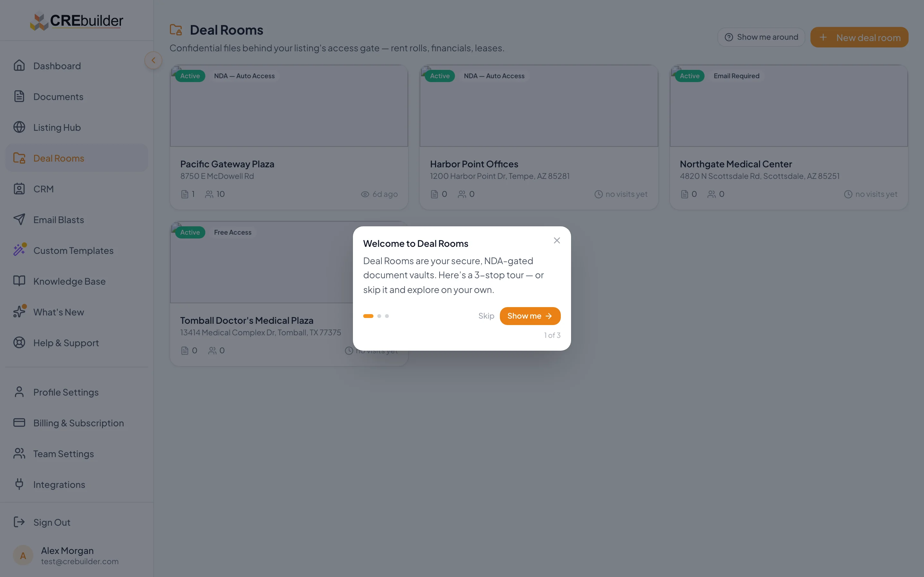Open Listing Hub globe icon
924x577 pixels.
coord(19,127)
